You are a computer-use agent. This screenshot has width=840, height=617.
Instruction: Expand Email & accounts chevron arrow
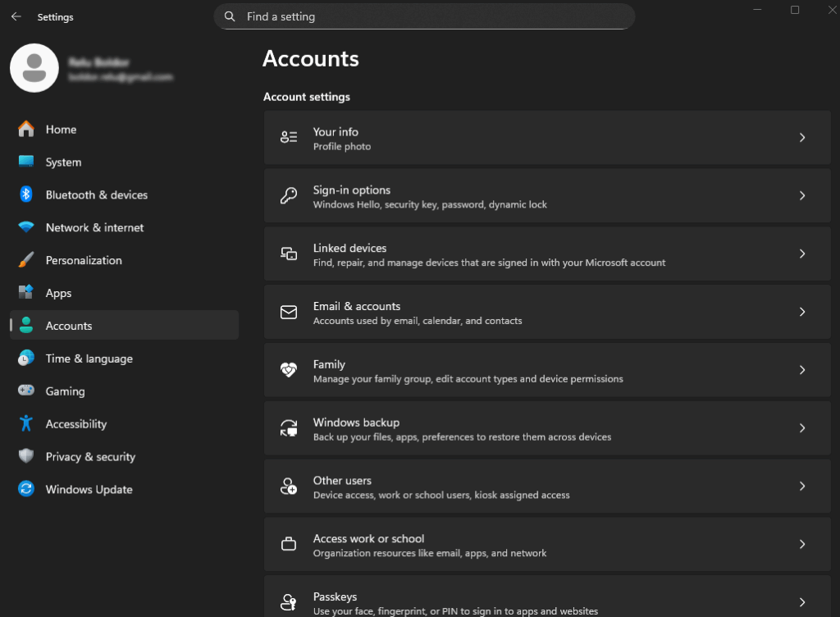802,312
